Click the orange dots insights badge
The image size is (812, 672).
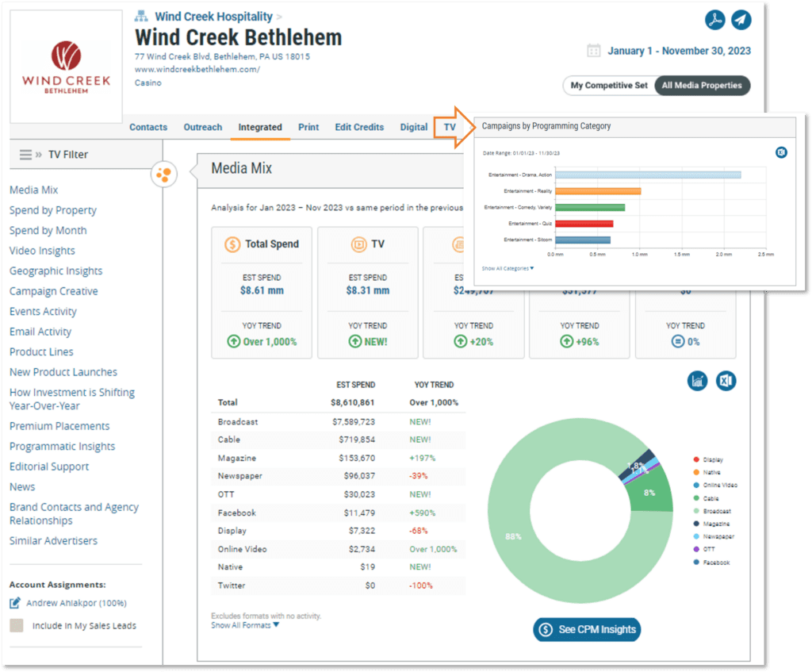(163, 174)
